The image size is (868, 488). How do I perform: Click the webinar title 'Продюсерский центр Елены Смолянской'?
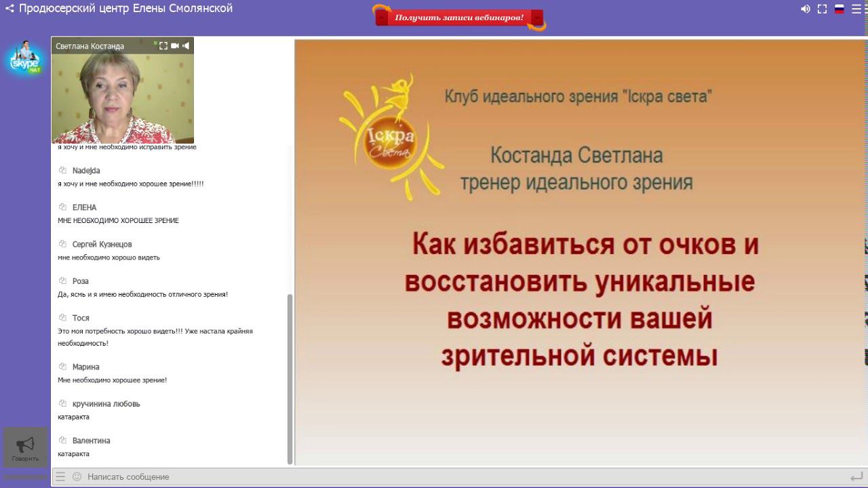(x=125, y=8)
